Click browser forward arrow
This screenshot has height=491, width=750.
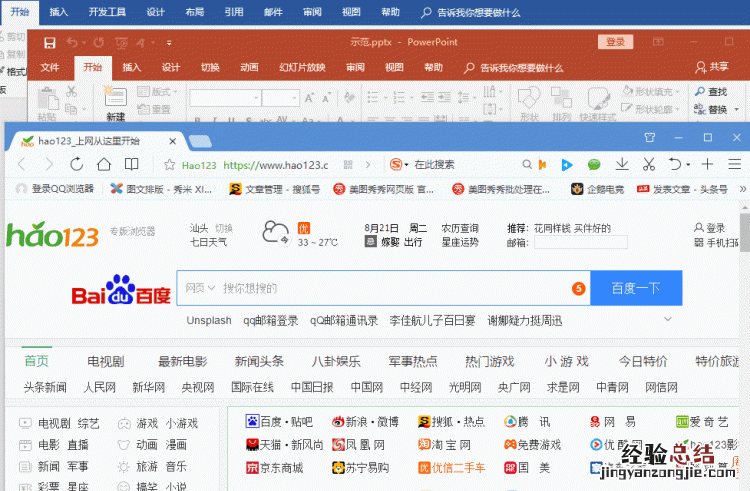tap(49, 164)
